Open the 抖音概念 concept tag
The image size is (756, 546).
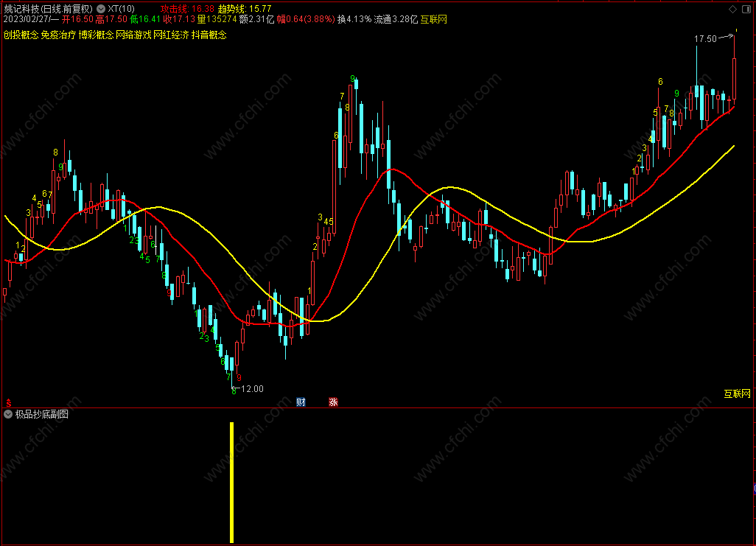coord(209,35)
